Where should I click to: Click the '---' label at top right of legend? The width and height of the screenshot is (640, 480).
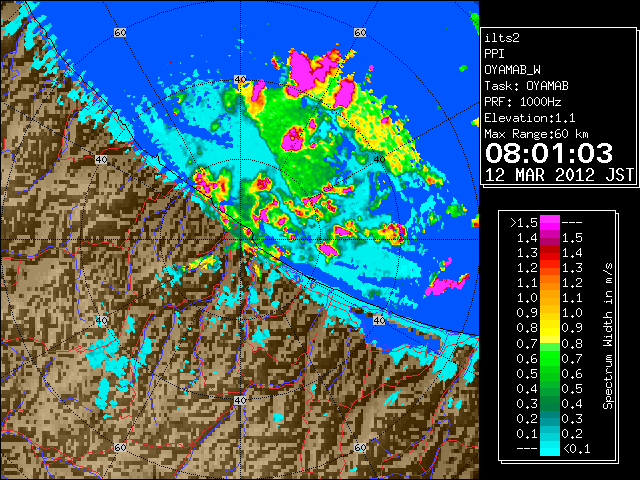[x=572, y=223]
